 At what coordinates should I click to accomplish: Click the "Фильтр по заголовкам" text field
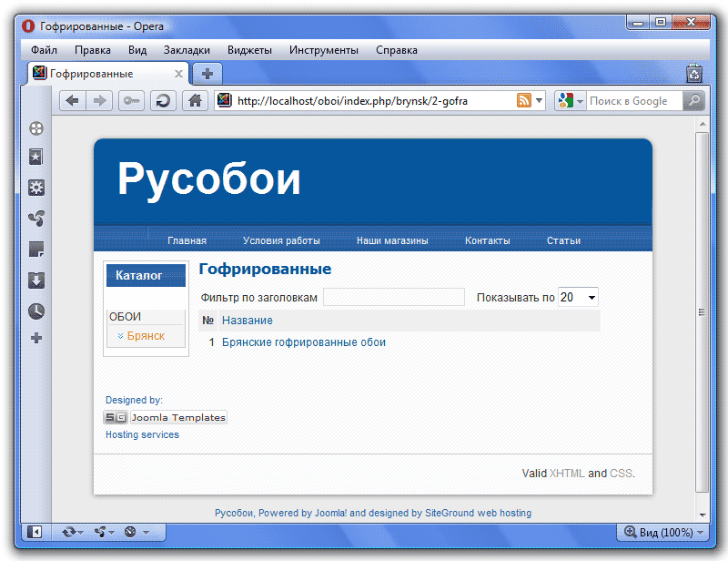[393, 298]
